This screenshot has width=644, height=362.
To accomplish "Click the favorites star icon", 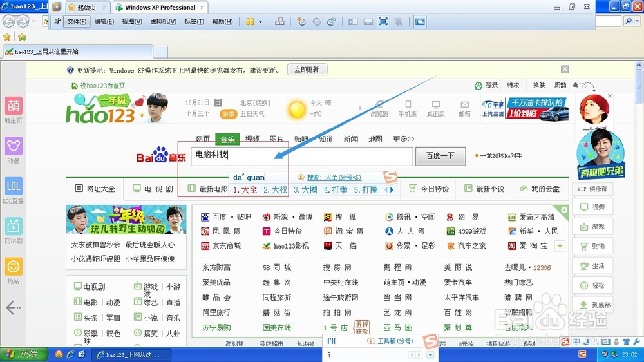I will coord(7,37).
